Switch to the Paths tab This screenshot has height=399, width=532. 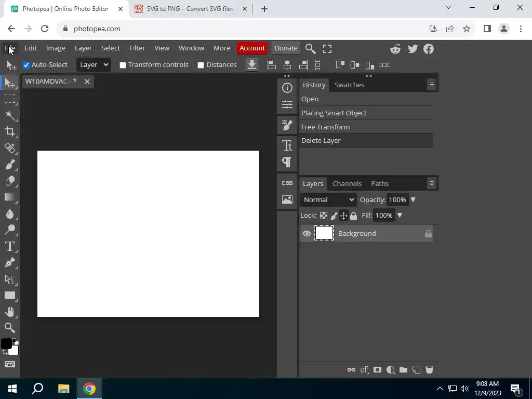[380, 183]
